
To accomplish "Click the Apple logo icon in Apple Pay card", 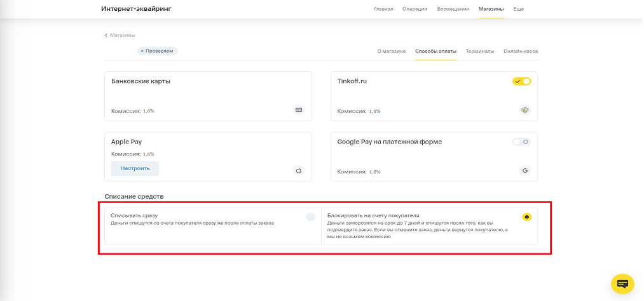I will [299, 170].
